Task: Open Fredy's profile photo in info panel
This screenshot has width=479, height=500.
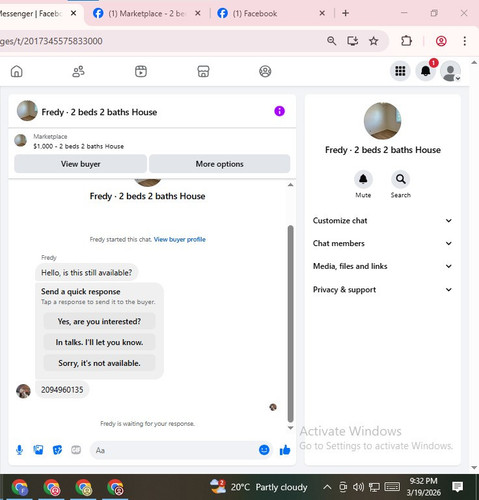Action: click(x=382, y=121)
